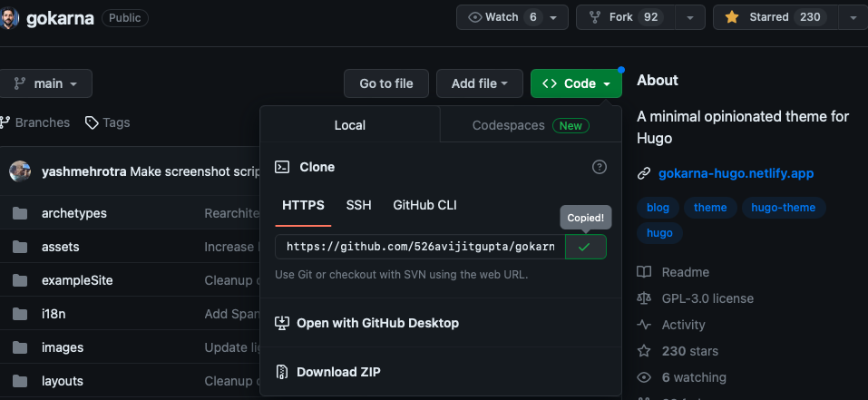
Task: Click the Fork button
Action: (626, 17)
